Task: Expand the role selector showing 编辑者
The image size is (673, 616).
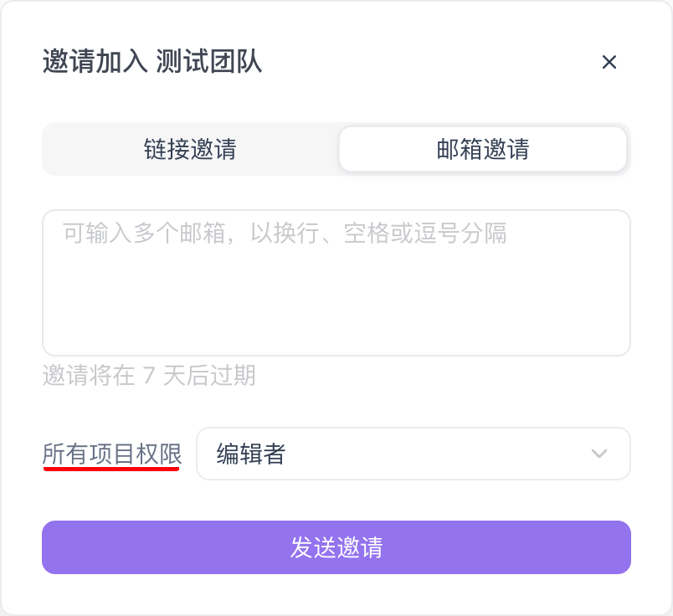Action: coord(414,454)
